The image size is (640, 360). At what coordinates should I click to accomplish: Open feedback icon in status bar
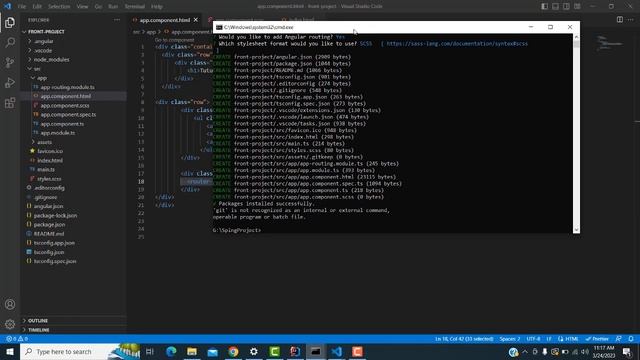click(x=619, y=339)
